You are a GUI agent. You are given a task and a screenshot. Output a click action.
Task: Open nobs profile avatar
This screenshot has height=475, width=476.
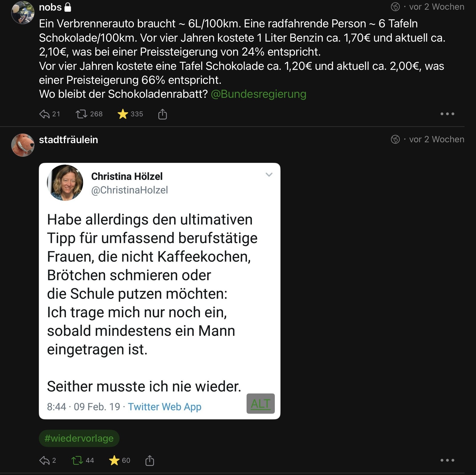(x=23, y=13)
